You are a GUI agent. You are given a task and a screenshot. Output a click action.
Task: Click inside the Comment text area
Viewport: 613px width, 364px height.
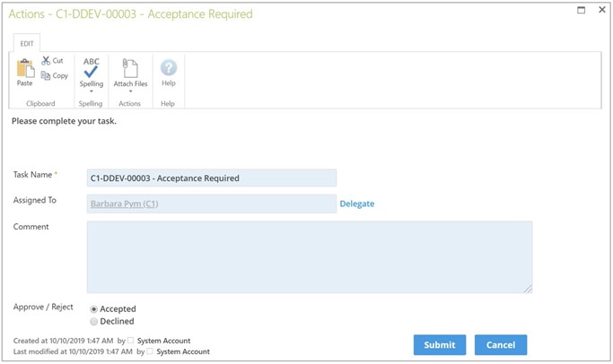[x=310, y=257]
